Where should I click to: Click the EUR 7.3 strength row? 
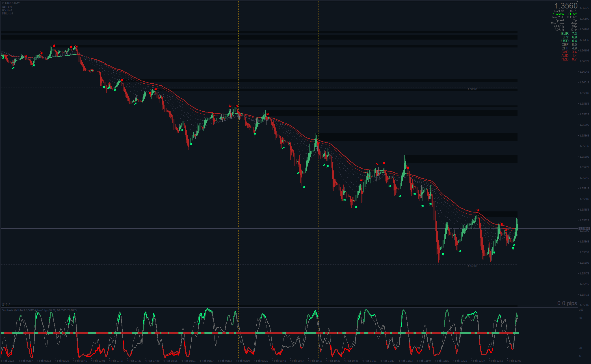pos(569,34)
